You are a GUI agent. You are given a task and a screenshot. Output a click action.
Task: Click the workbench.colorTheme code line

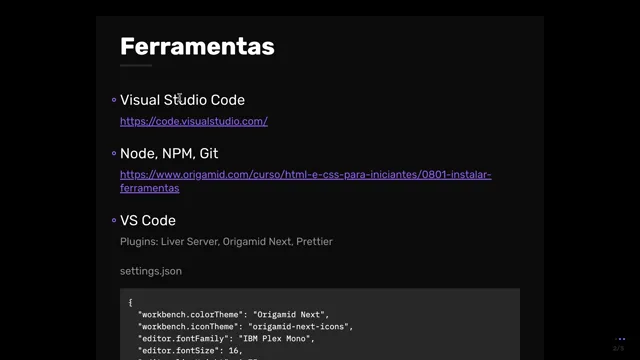click(233, 315)
